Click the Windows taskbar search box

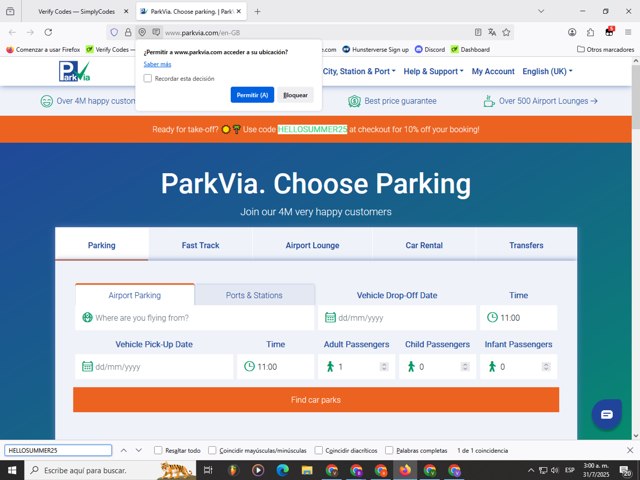pyautogui.click(x=110, y=470)
